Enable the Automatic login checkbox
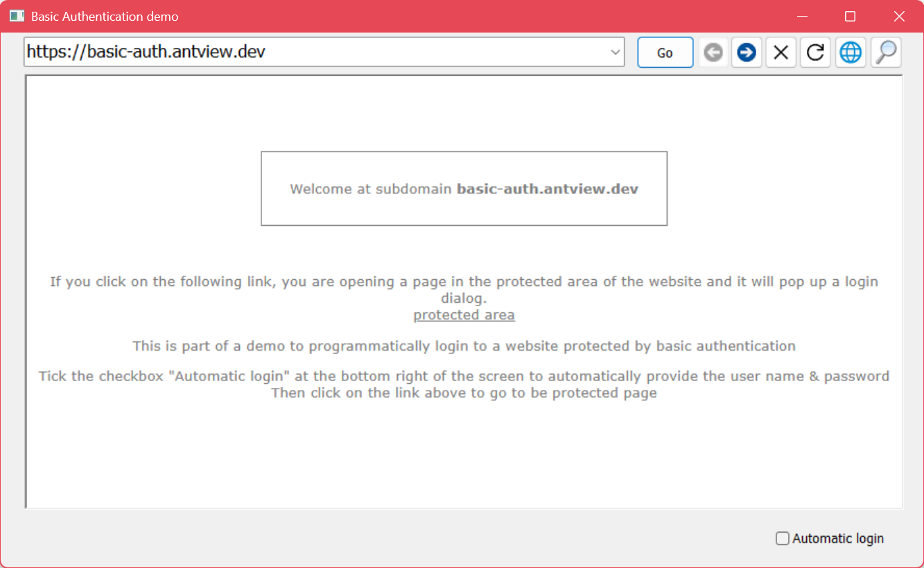 [783, 538]
